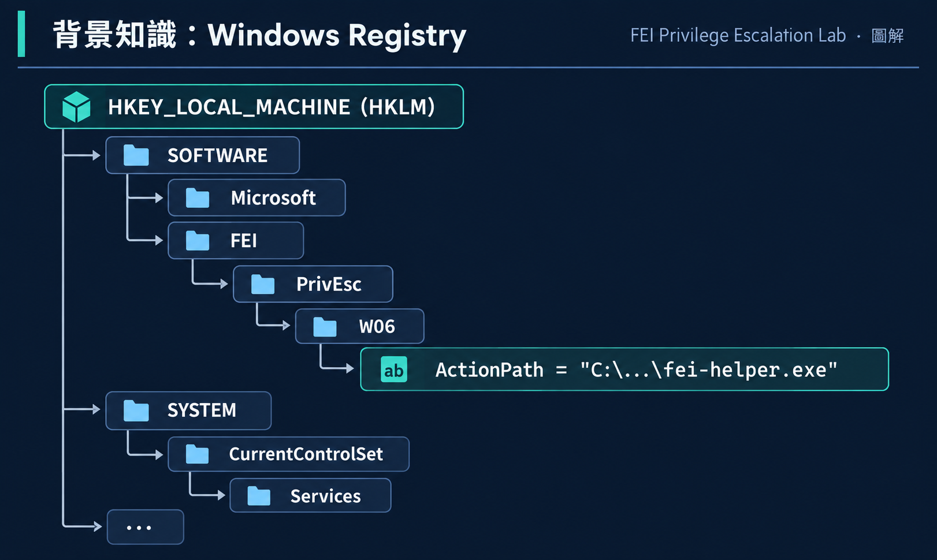Click the FEI folder icon

[198, 241]
